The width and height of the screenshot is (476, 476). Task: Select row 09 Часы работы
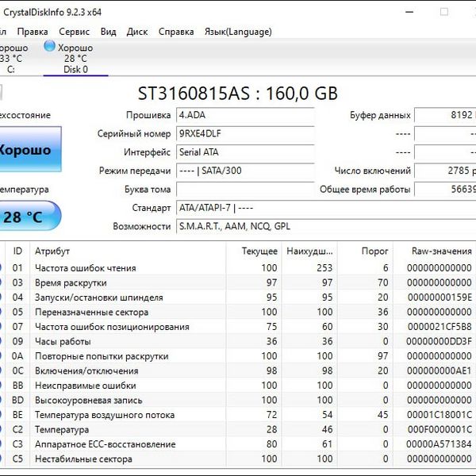[238, 341]
